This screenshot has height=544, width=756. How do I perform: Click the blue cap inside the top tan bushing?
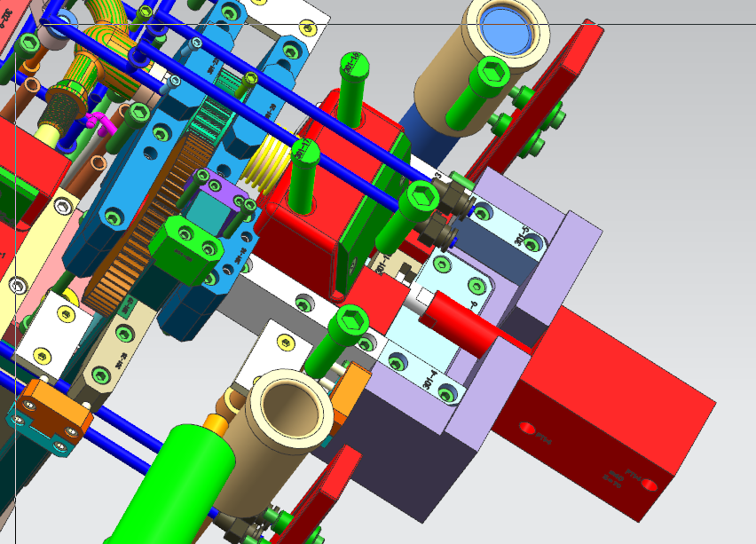(x=505, y=30)
